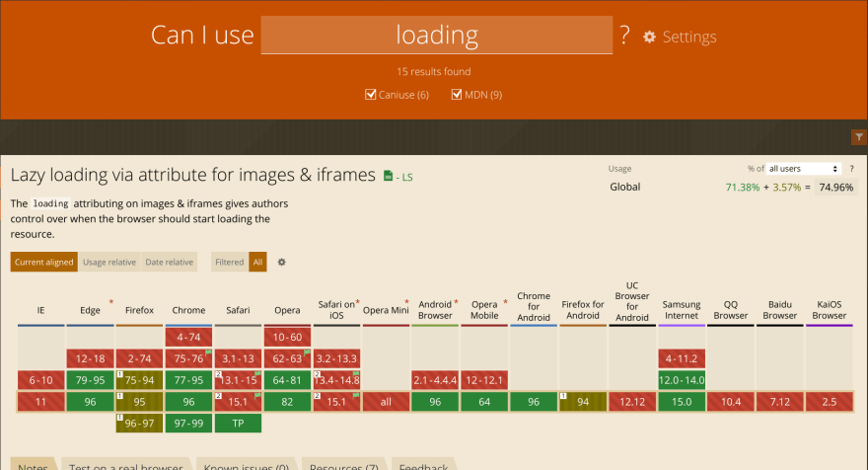
Task: Click the Safari column header
Action: pos(238,310)
